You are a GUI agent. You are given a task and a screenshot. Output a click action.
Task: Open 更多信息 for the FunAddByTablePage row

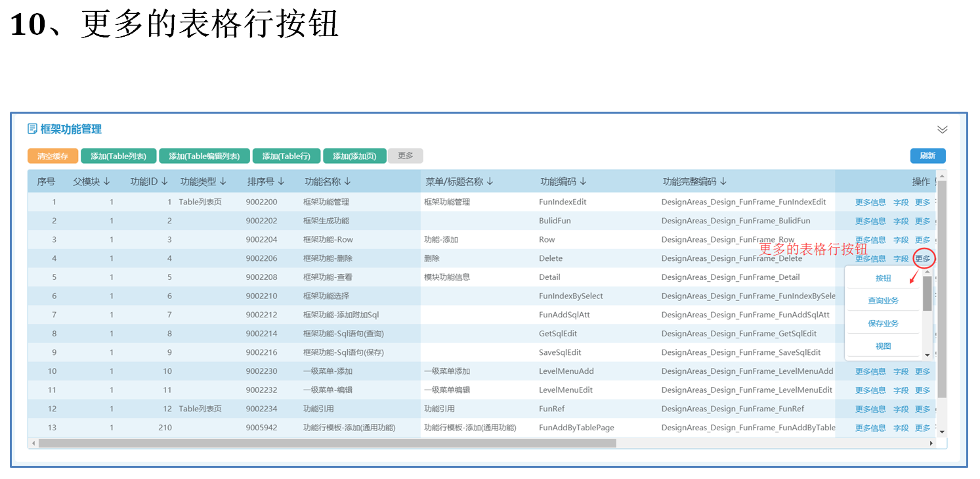pos(870,428)
